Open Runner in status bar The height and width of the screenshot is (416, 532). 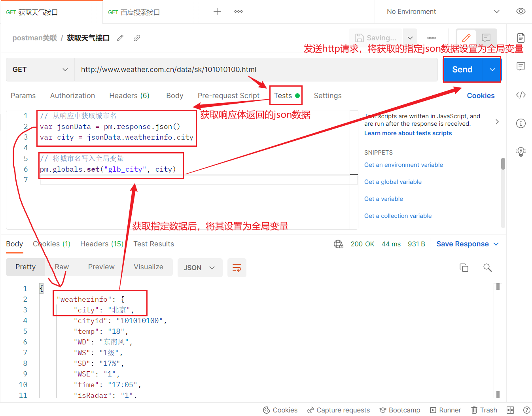tap(445, 410)
